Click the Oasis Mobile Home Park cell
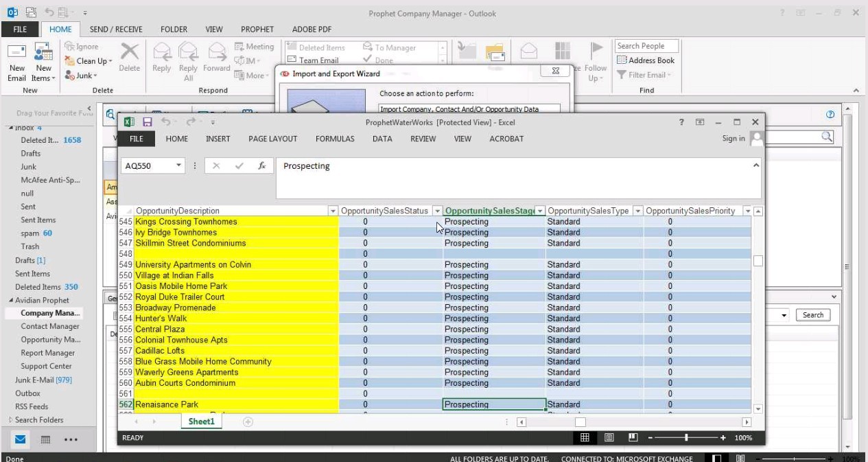868x462 pixels. point(236,286)
